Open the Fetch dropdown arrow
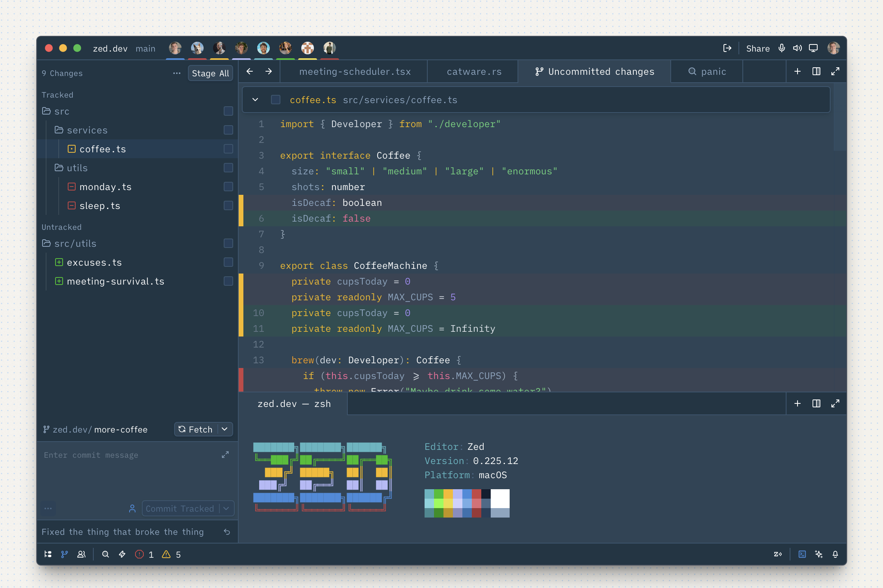This screenshot has width=883, height=588. pos(225,429)
